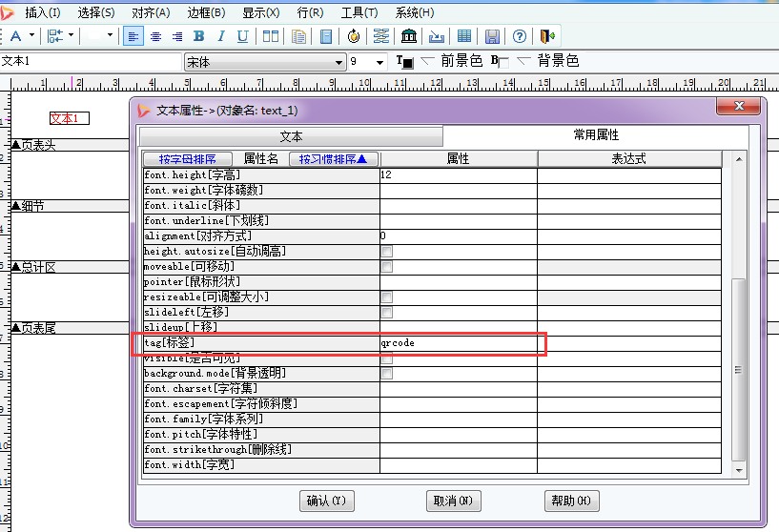Viewport: 779px width, 532px height.
Task: Check the background.mode transparency checkbox
Action: pyautogui.click(x=387, y=374)
